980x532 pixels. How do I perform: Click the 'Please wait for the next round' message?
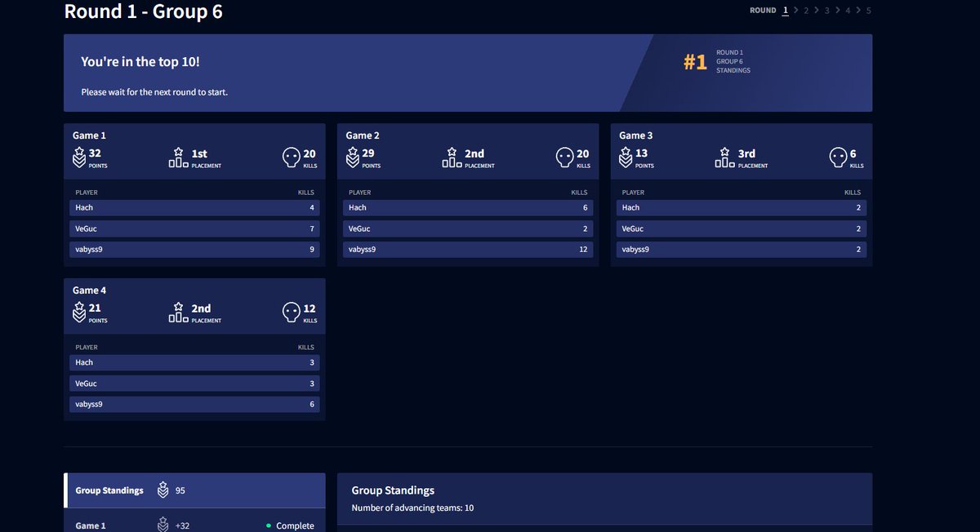154,92
